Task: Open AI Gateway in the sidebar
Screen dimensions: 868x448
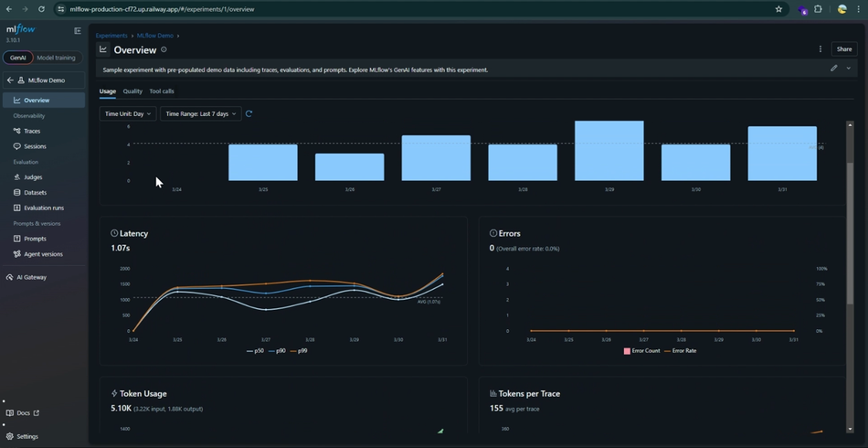Action: (44, 277)
